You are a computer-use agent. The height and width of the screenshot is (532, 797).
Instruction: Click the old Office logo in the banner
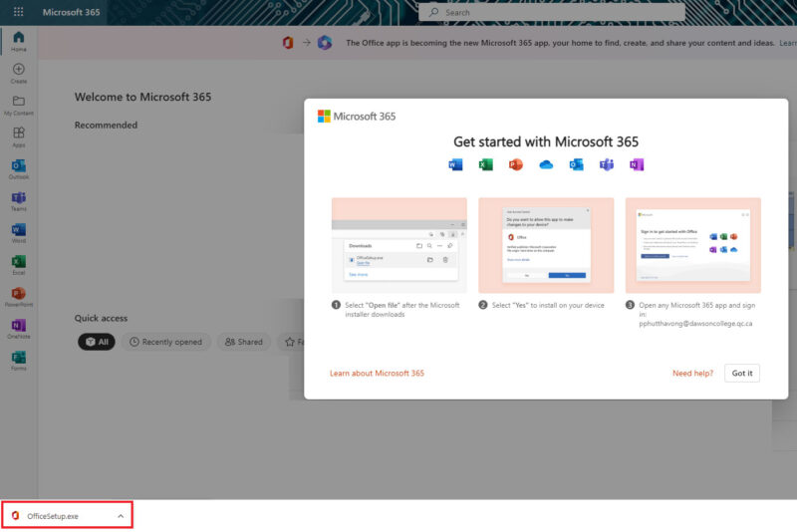pos(288,43)
